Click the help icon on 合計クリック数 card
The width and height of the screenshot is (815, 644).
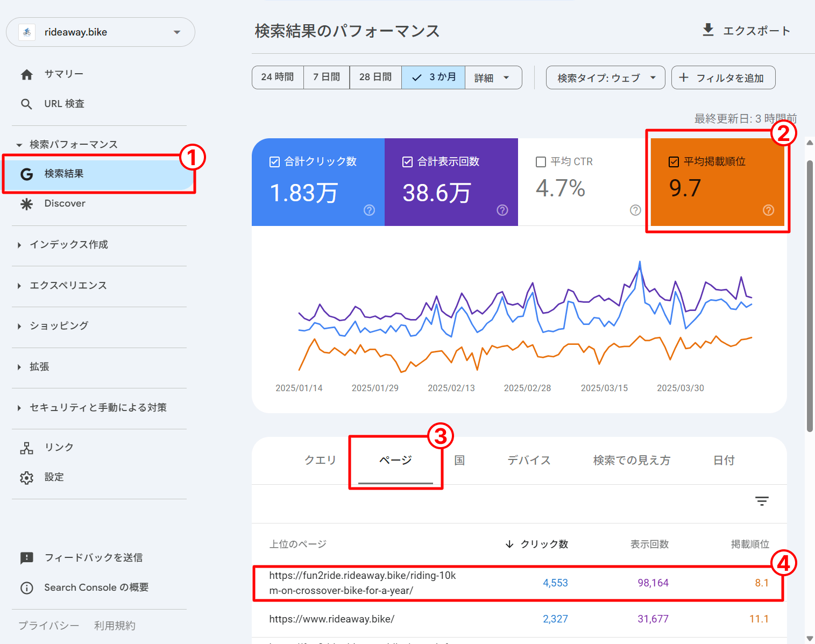[369, 210]
